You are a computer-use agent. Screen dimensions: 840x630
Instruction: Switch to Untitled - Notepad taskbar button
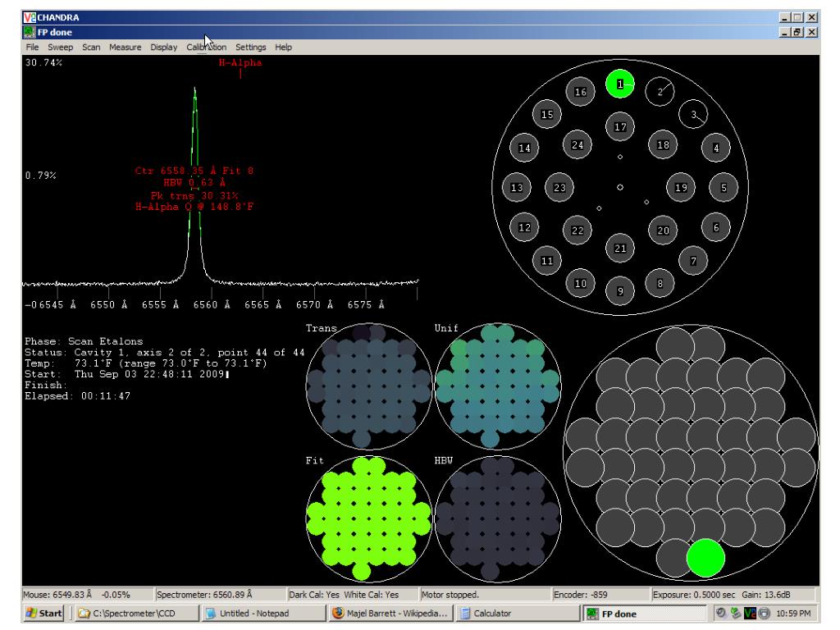[x=263, y=613]
